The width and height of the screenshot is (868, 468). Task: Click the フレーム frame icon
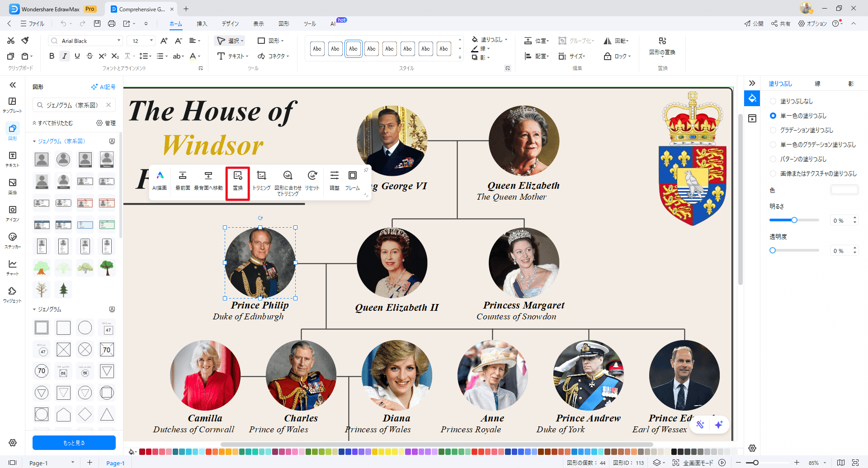click(x=353, y=180)
